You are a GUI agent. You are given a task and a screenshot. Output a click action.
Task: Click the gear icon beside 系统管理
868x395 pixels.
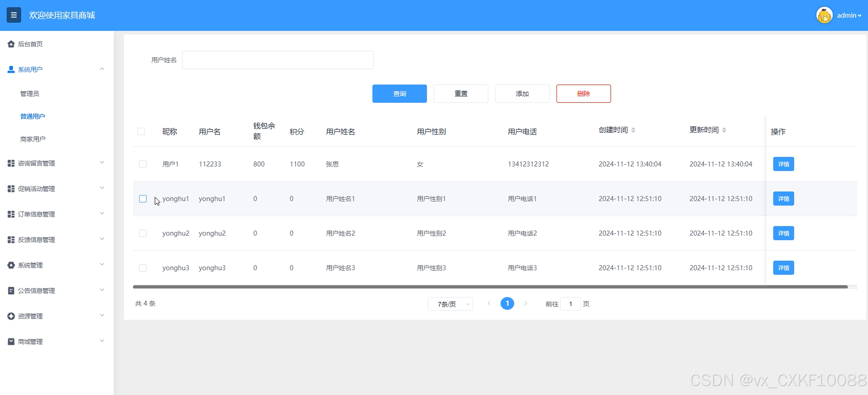[x=11, y=265]
